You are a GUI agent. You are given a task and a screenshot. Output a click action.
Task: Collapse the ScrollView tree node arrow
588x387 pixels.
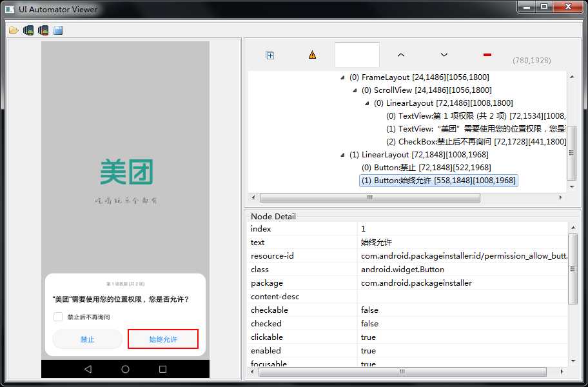(x=355, y=90)
